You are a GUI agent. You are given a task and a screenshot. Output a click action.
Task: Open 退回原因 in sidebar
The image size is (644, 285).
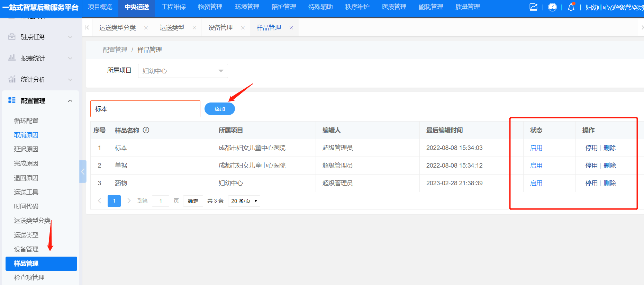(26, 178)
